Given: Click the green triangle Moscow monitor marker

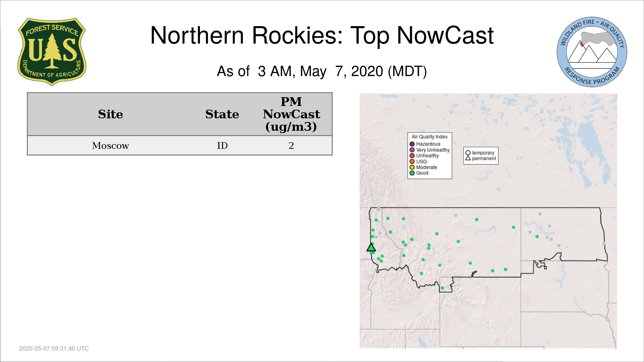Looking at the screenshot, I should (371, 248).
